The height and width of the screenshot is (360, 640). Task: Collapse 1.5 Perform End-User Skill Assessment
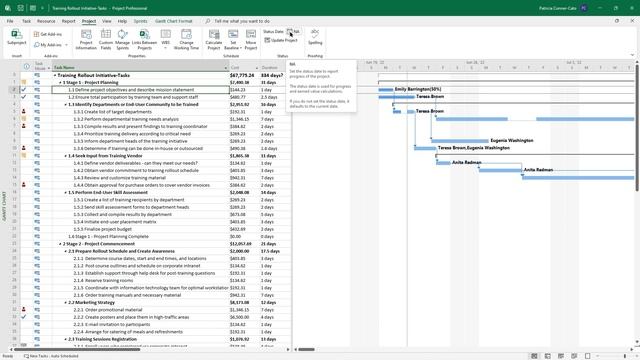[x=66, y=192]
